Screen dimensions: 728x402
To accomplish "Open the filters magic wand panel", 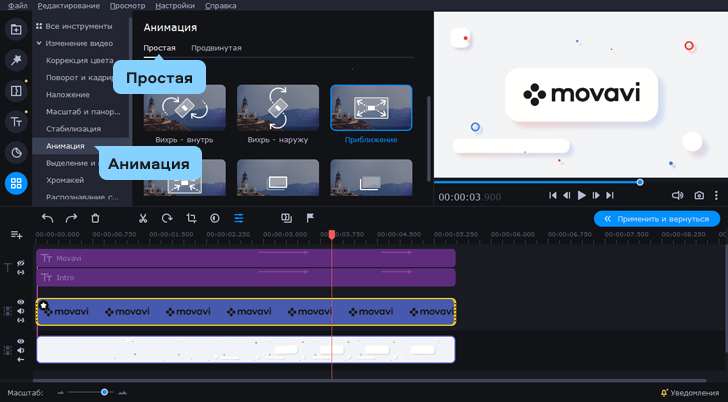I will [16, 60].
